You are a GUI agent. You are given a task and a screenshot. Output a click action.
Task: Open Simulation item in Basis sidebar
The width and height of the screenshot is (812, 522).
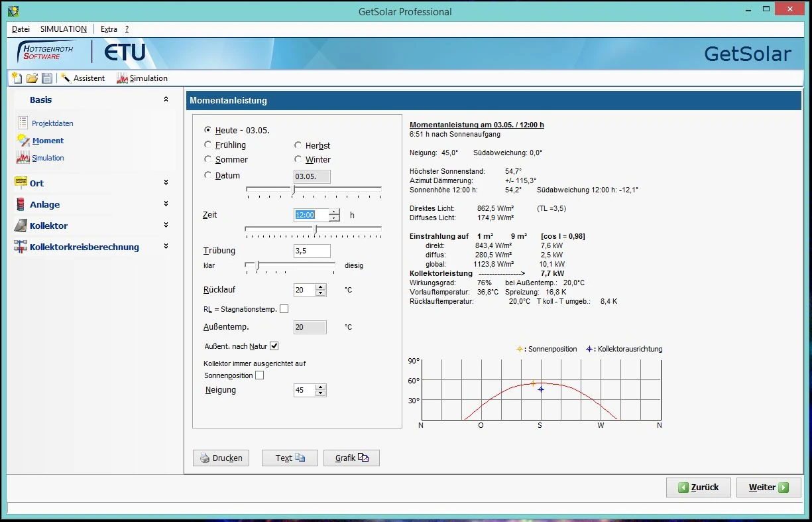coord(48,158)
